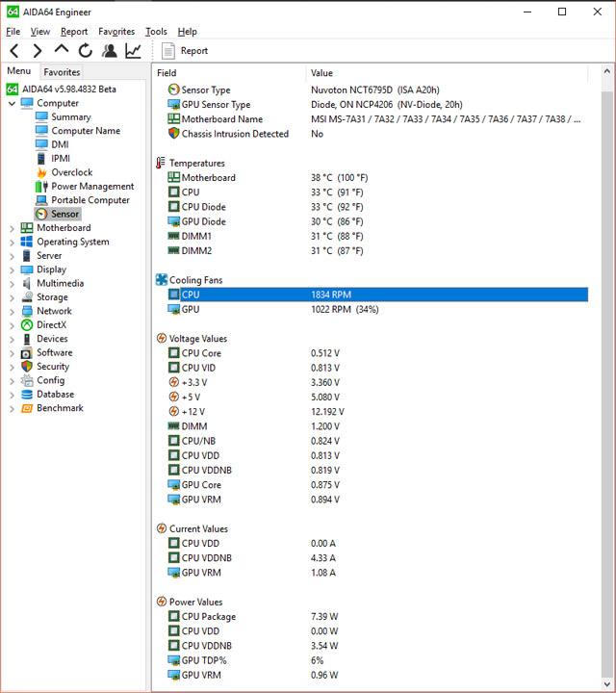Refresh the sensor readings
Image resolution: width=616 pixels, height=693 pixels.
pyautogui.click(x=86, y=51)
